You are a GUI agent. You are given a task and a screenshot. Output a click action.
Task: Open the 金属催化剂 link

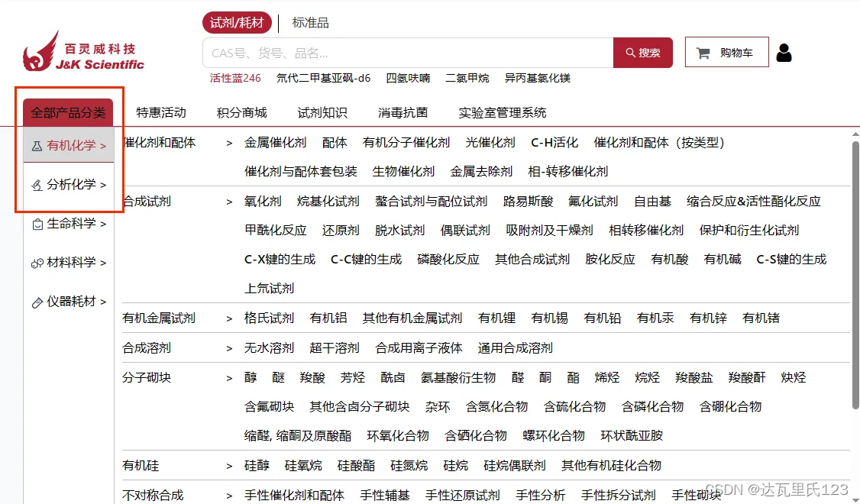275,143
